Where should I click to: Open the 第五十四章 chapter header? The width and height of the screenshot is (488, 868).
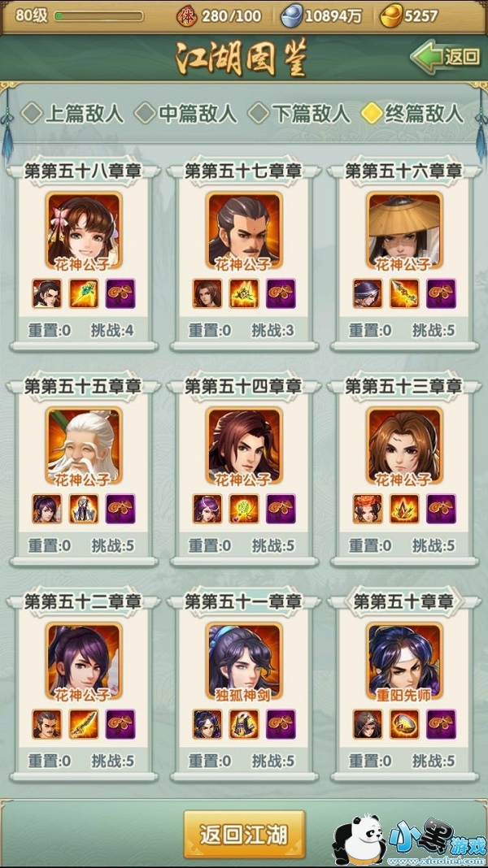click(244, 386)
